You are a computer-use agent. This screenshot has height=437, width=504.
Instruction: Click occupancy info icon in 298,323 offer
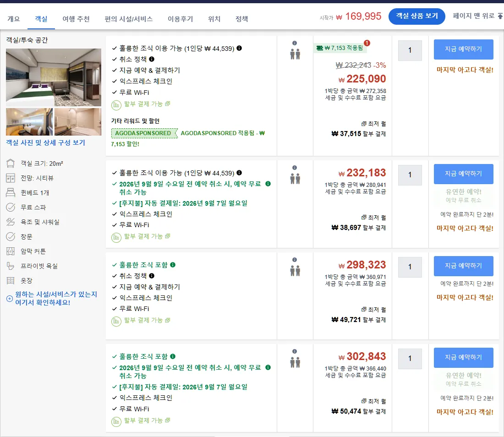tap(295, 260)
